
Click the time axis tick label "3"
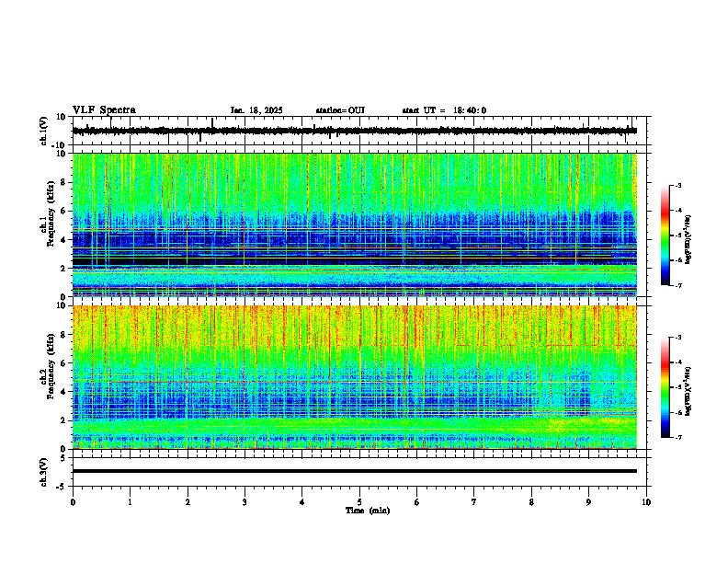coord(245,502)
